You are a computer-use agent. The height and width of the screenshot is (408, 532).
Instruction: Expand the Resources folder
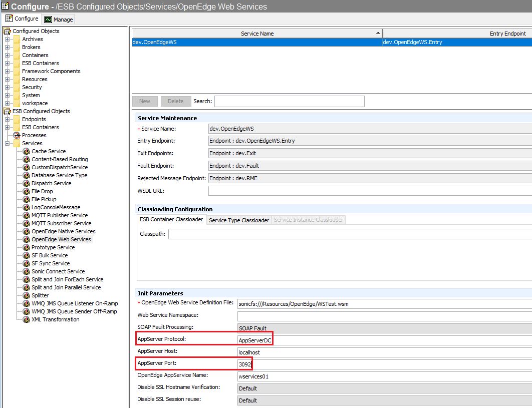7,80
